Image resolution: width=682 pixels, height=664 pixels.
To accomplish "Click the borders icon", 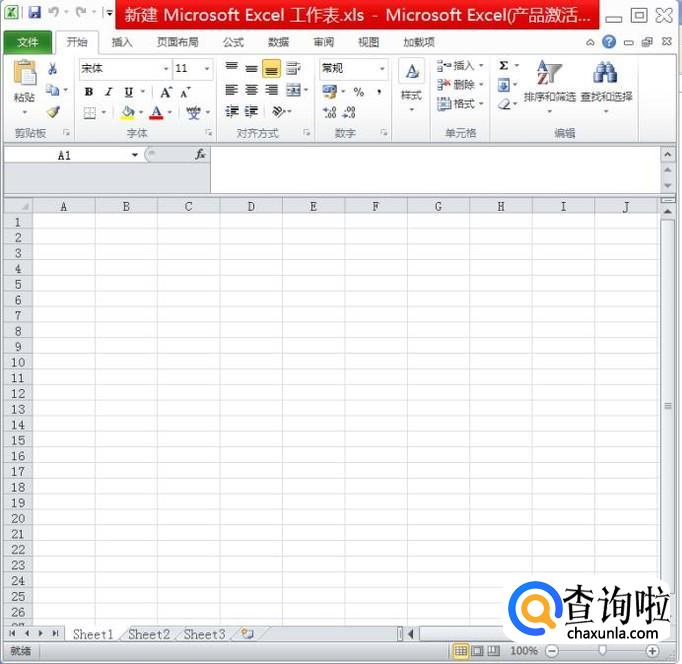I will 90,113.
